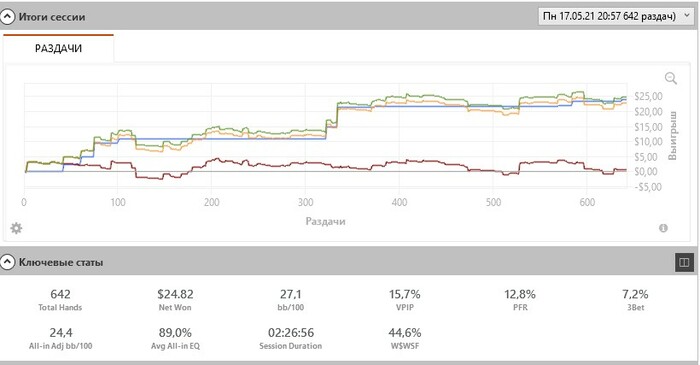Toggle the key stats column layout icon

click(x=684, y=262)
